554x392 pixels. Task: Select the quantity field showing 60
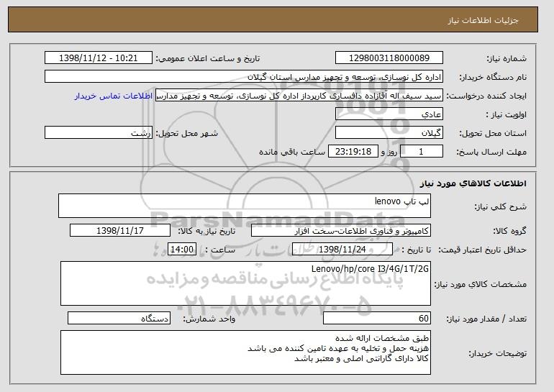tap(377, 318)
